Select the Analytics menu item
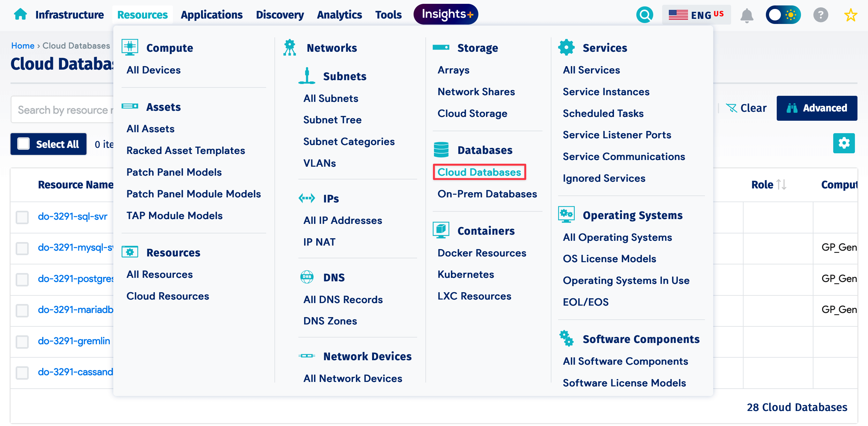868x426 pixels. (x=339, y=14)
